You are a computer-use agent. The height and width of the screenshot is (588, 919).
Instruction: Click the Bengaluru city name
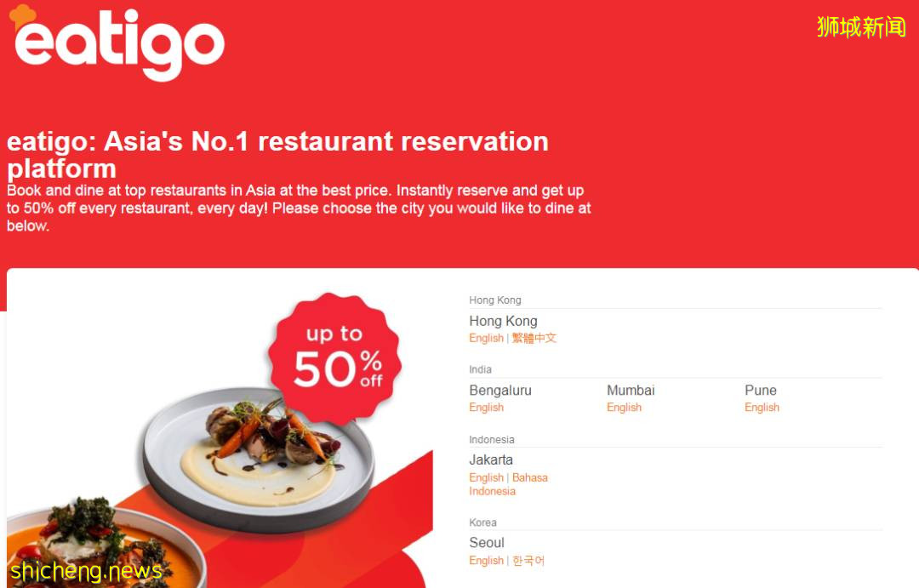click(x=500, y=391)
